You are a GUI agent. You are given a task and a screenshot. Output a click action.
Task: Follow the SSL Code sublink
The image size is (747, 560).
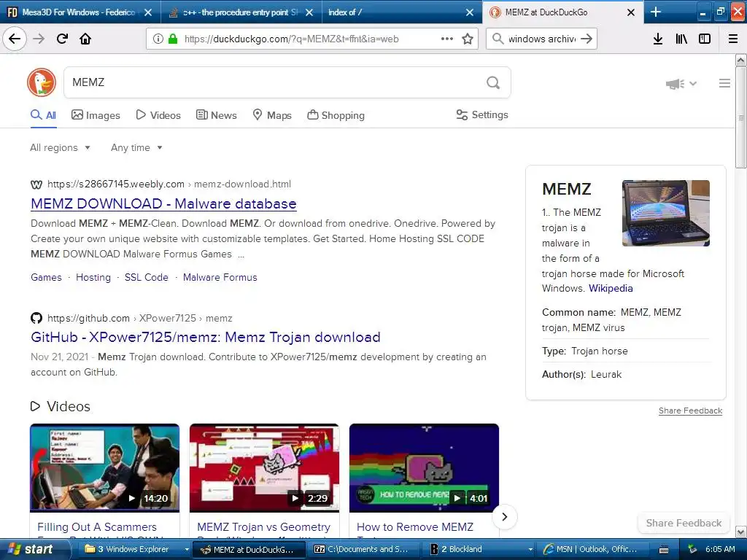(146, 277)
